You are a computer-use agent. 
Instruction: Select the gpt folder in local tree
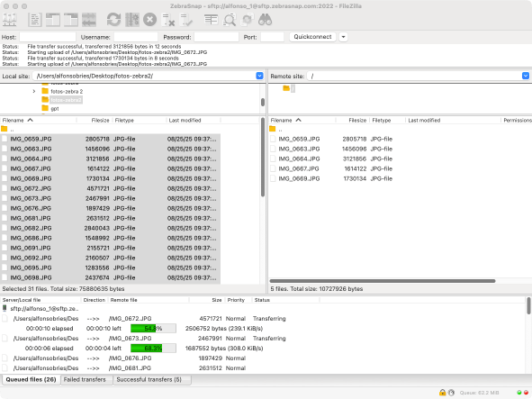pos(55,109)
